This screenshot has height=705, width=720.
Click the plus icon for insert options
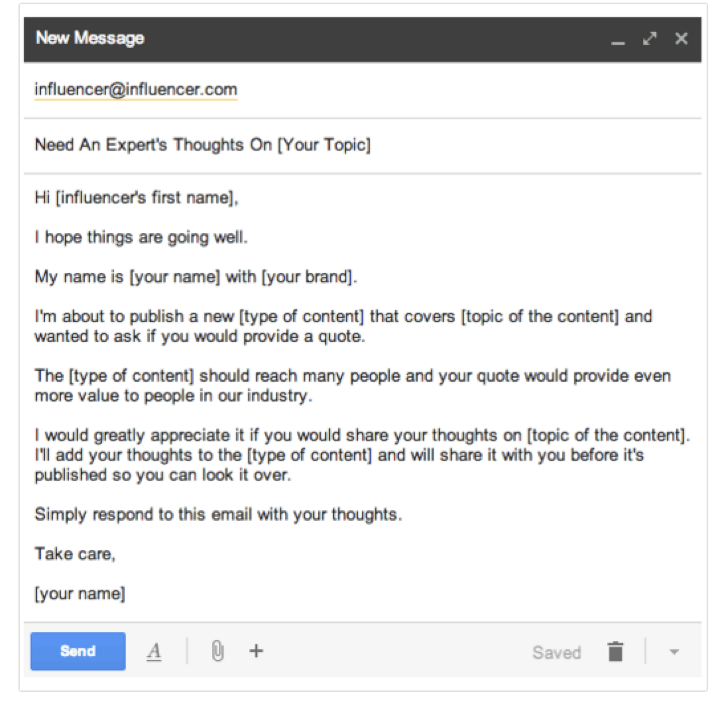256,651
